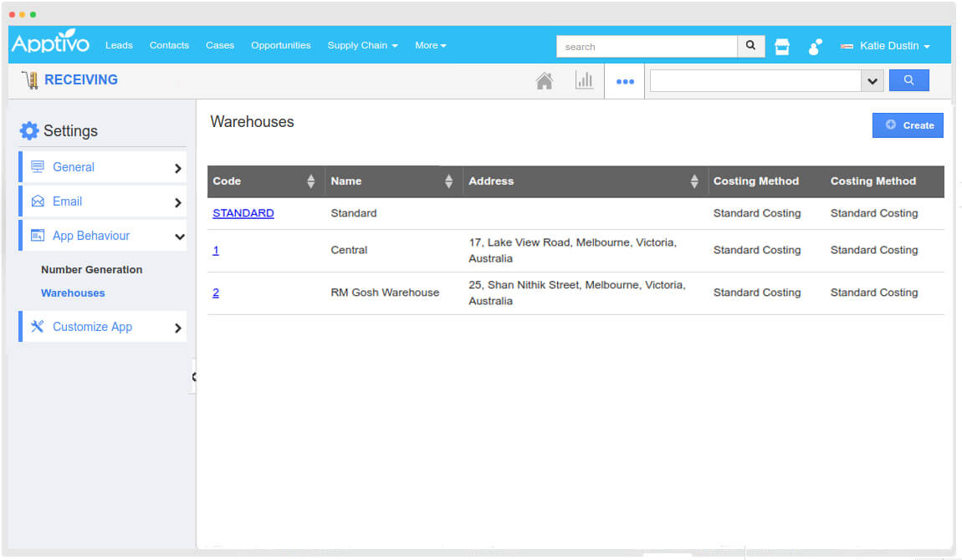
Task: Open the reports bar chart icon
Action: (x=584, y=81)
